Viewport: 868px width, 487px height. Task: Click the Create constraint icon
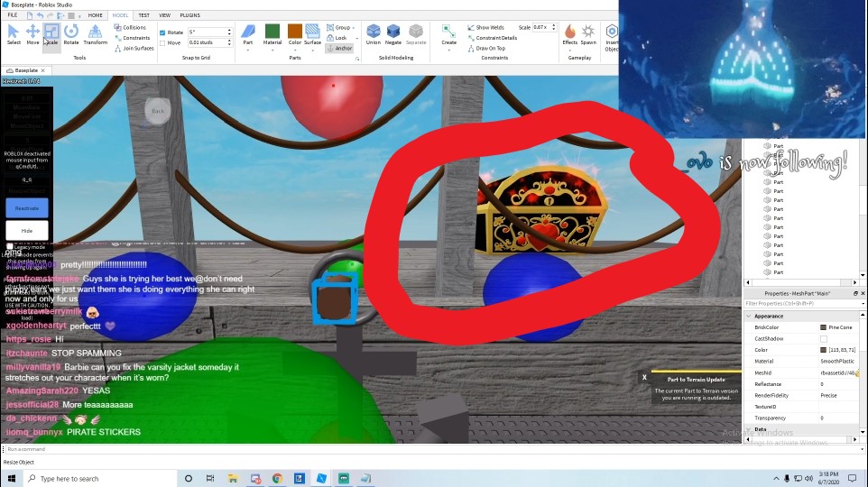coord(449,32)
